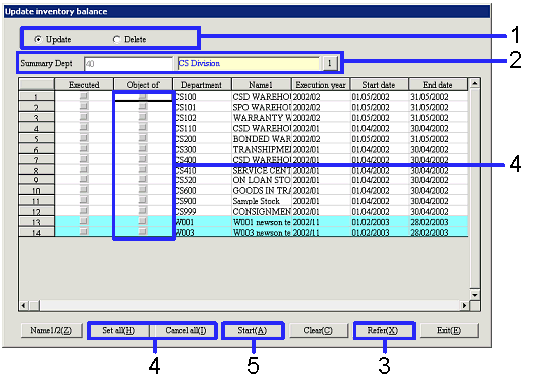
Task: Click the Execution year column header
Action: 320,84
